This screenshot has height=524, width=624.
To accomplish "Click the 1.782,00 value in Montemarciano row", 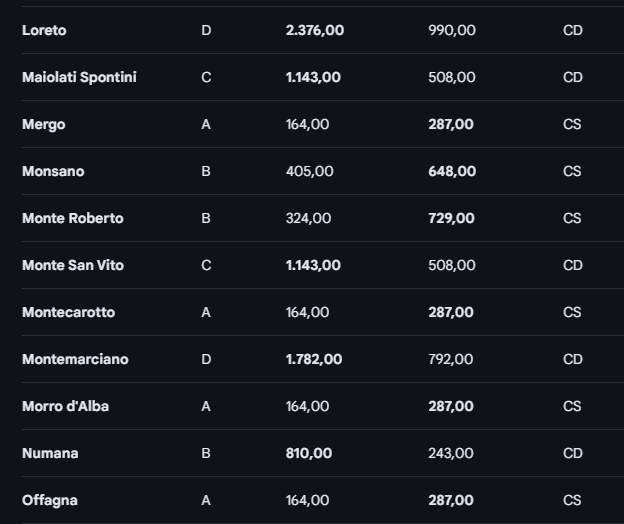I will (313, 359).
